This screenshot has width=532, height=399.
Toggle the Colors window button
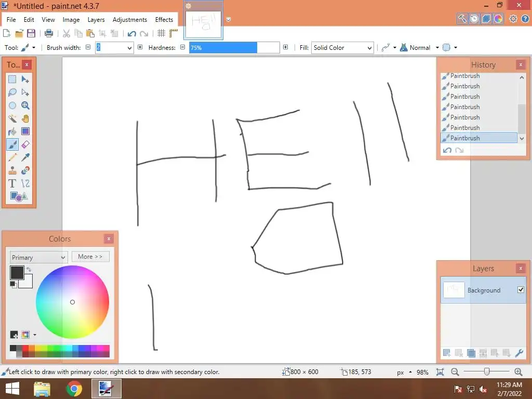(x=498, y=19)
